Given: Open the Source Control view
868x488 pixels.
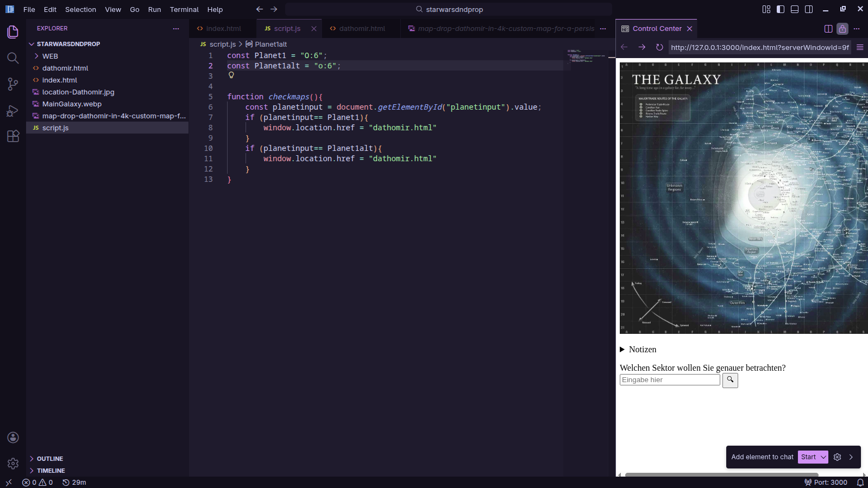Looking at the screenshot, I should 13,84.
